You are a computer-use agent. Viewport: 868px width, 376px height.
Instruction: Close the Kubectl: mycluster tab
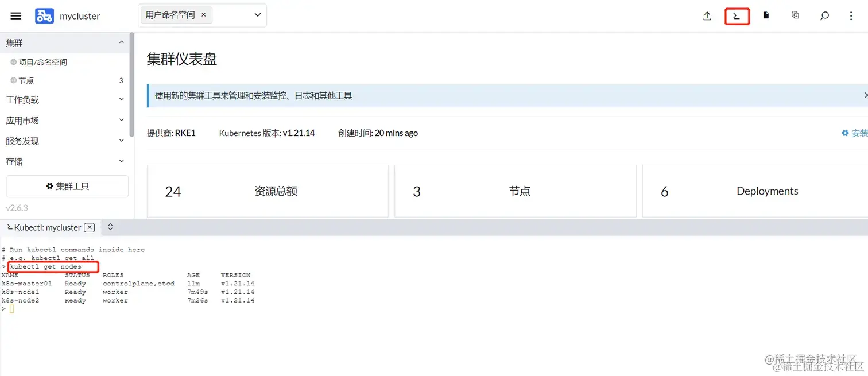90,227
